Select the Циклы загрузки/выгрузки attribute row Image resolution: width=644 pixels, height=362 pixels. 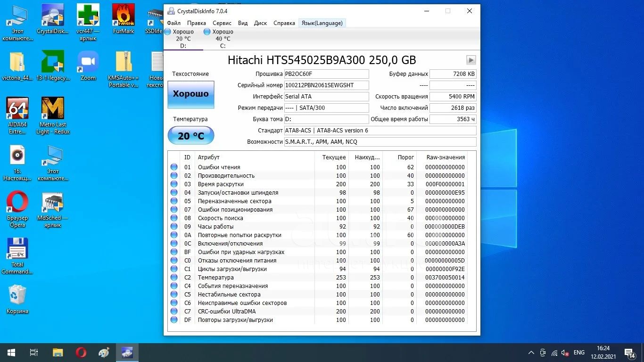[x=318, y=269]
